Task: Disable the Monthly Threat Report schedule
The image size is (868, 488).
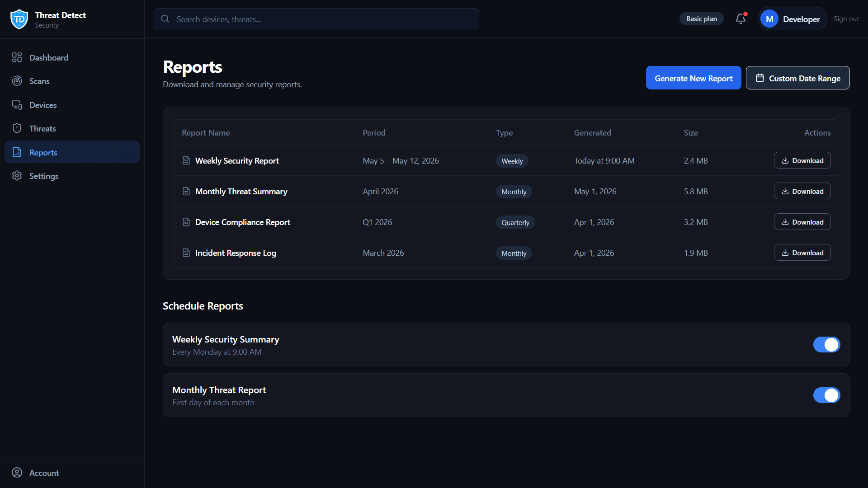Action: (x=826, y=395)
